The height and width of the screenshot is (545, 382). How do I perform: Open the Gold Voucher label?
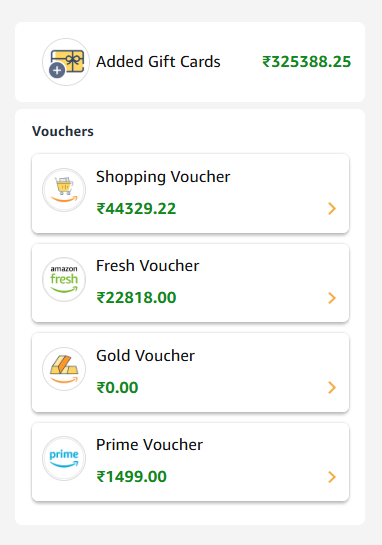pos(145,356)
